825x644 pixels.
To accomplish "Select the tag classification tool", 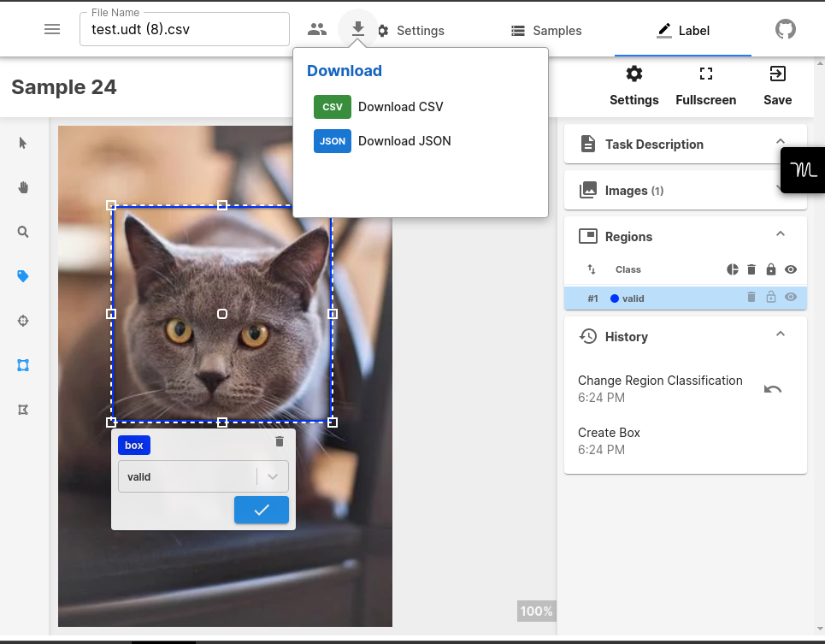I will click(23, 276).
